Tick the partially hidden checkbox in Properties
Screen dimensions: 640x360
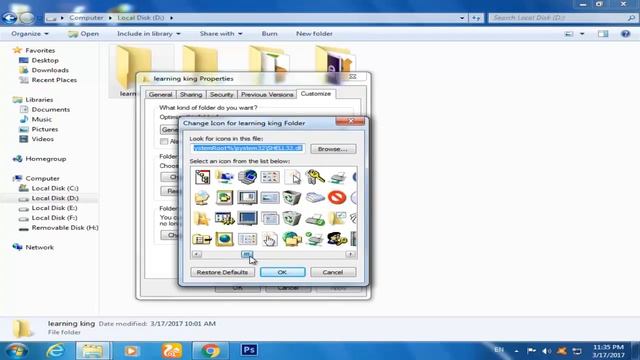164,141
